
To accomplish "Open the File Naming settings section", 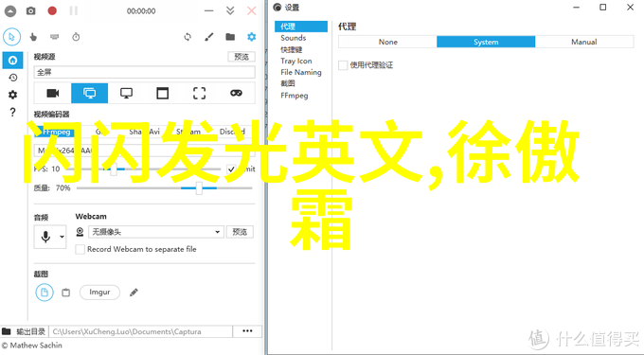I will (x=301, y=72).
